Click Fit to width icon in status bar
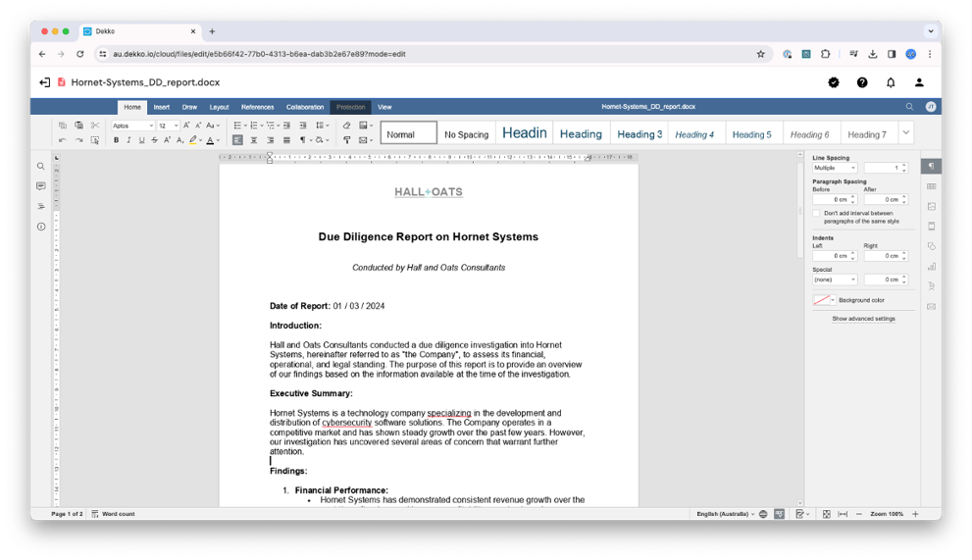This screenshot has width=972, height=560. pos(843,514)
